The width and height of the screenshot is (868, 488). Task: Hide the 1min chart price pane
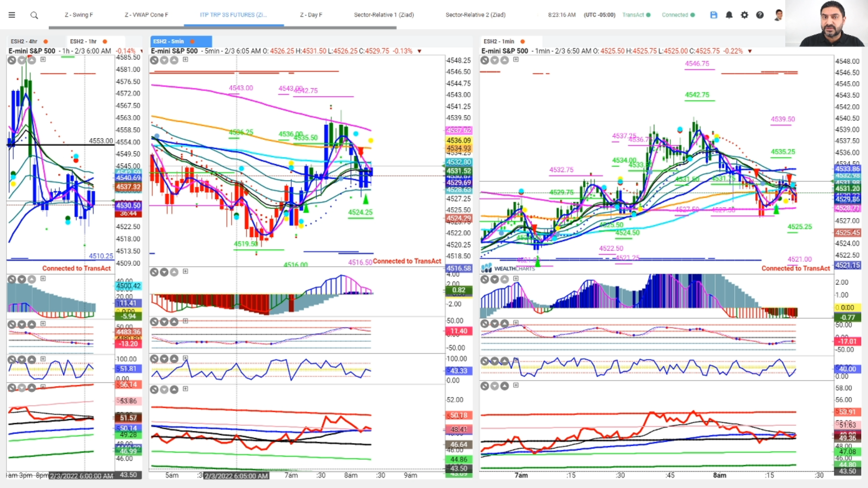[485, 60]
